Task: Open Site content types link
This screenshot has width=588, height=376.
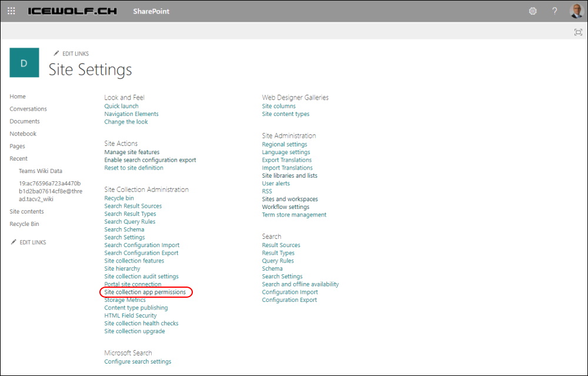Action: [286, 114]
